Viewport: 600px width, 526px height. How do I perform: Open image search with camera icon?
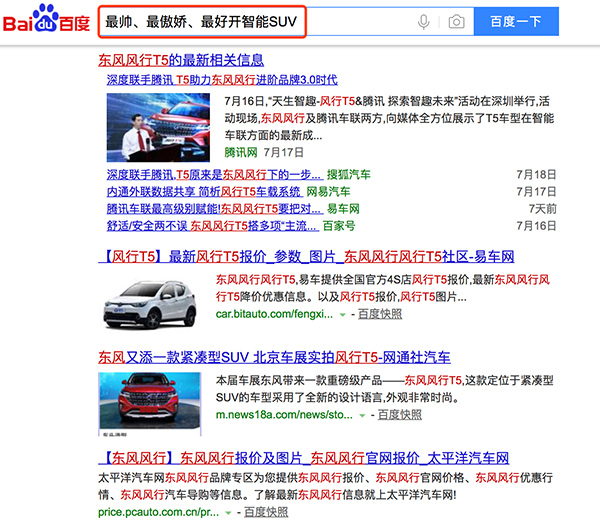pos(456,21)
